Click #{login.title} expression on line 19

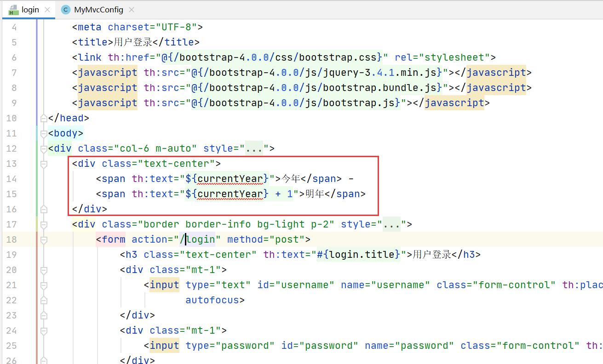coord(359,255)
